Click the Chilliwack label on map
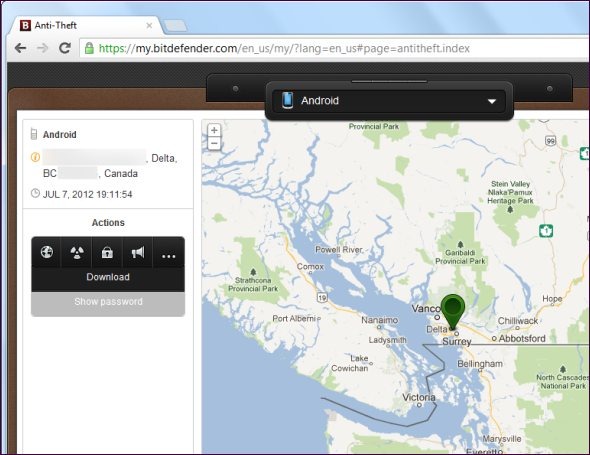This screenshot has height=455, width=590. pyautogui.click(x=518, y=321)
